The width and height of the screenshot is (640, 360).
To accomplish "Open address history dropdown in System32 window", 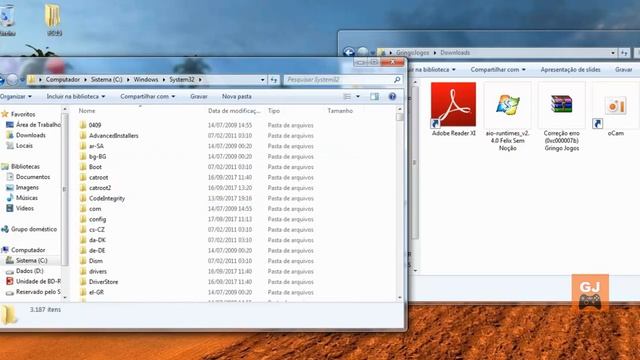I will (262, 80).
